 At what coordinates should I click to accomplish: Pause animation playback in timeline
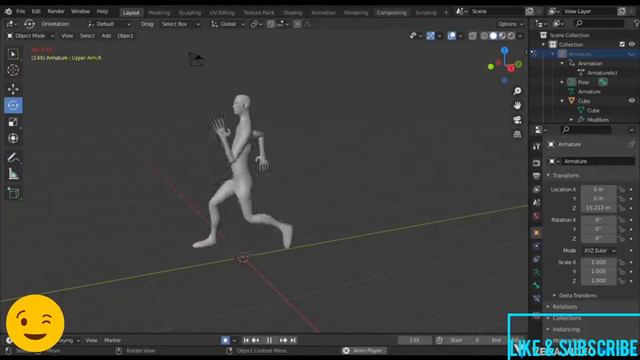click(x=269, y=340)
